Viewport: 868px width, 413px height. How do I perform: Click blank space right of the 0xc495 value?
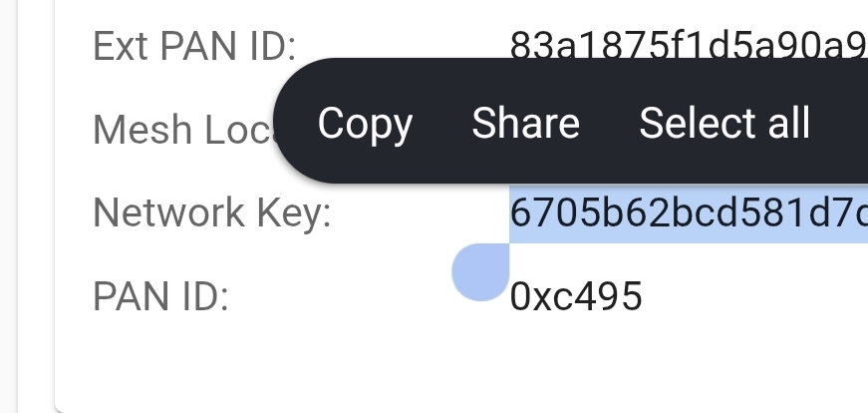click(752, 296)
